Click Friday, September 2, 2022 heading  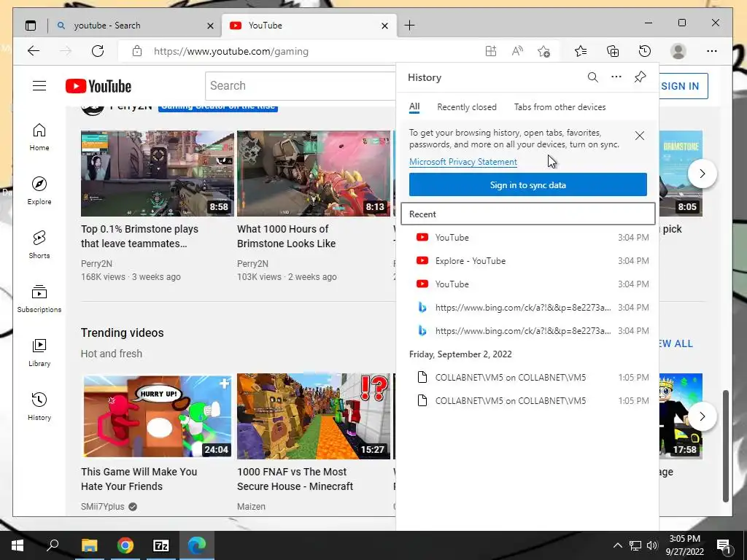point(461,354)
